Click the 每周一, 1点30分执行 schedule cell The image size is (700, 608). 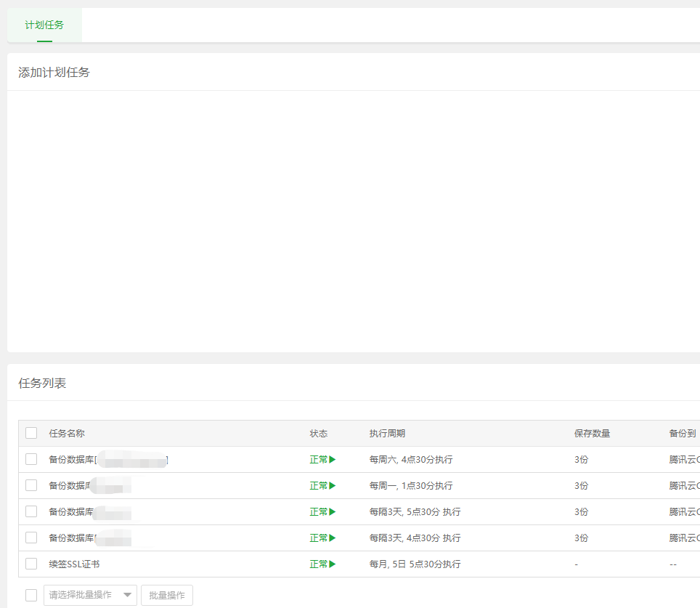[x=411, y=485]
